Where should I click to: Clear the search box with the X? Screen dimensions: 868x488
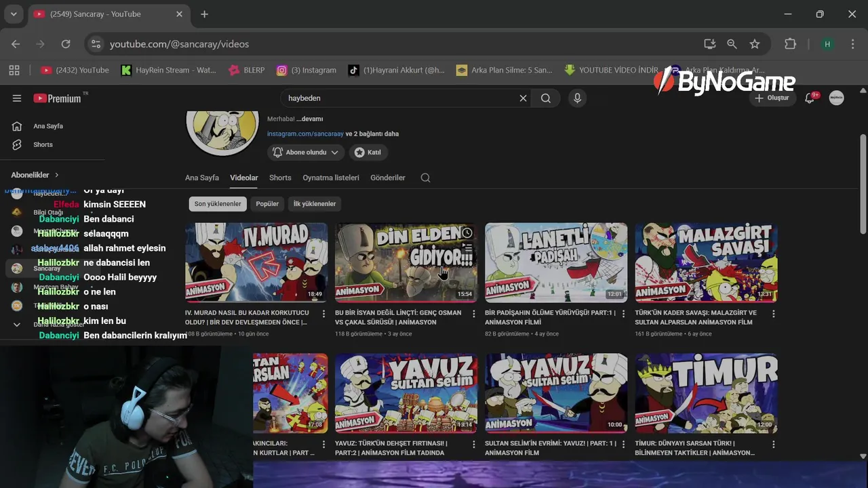[523, 98]
